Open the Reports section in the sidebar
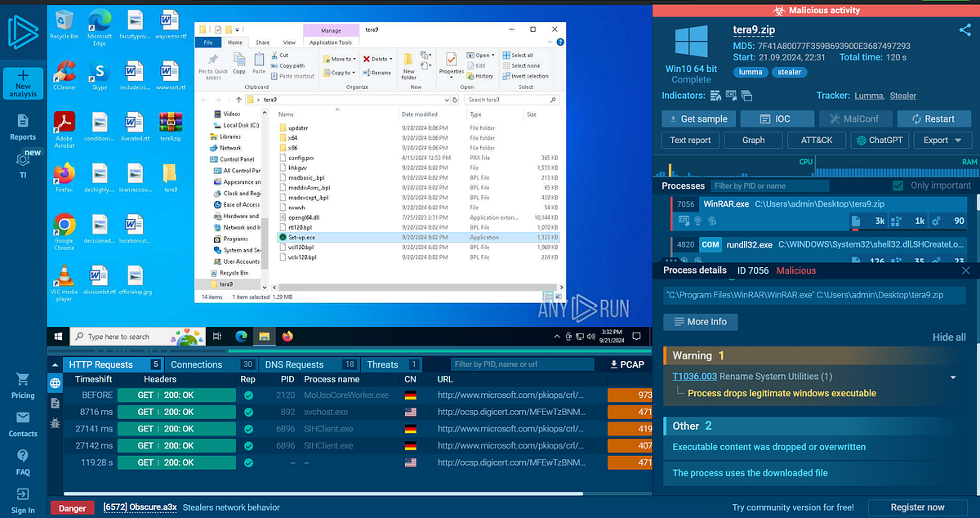The image size is (980, 518). (x=23, y=127)
